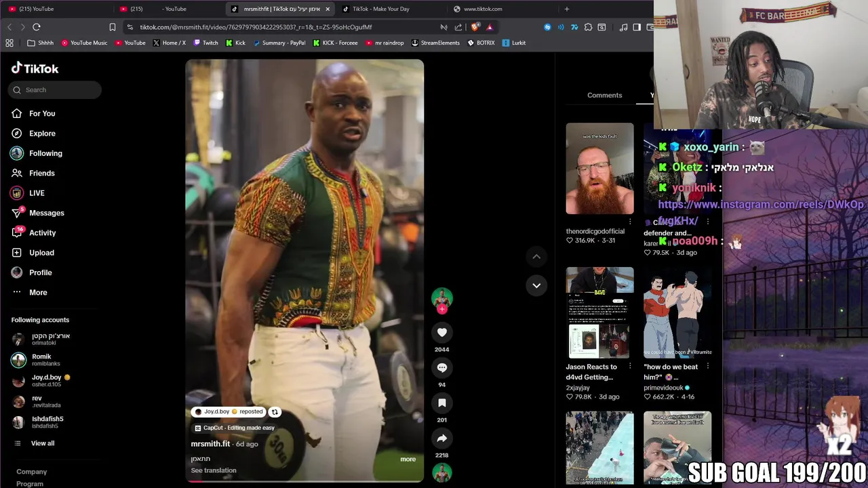The width and height of the screenshot is (868, 488).
Task: Open the LIVE section
Action: (37, 193)
